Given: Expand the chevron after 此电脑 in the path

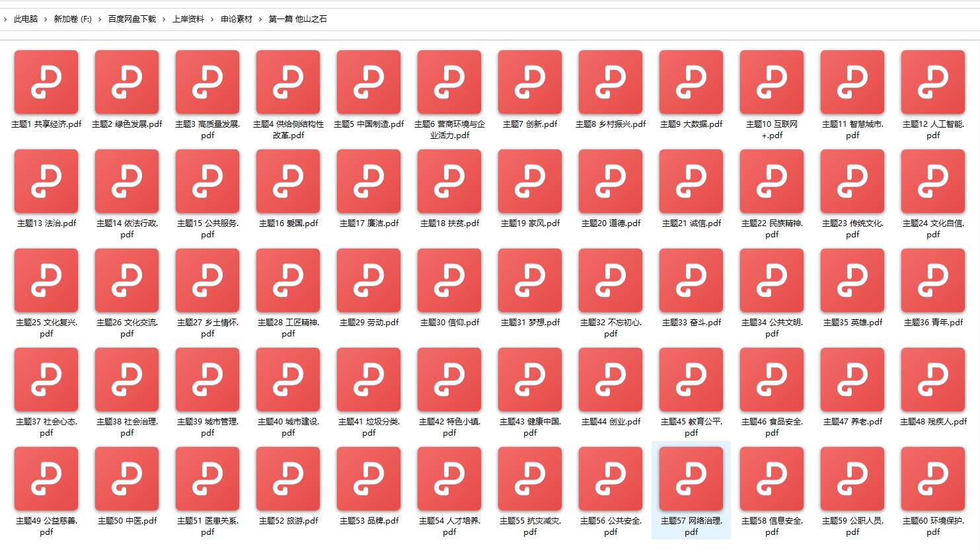Looking at the screenshot, I should pos(46,19).
